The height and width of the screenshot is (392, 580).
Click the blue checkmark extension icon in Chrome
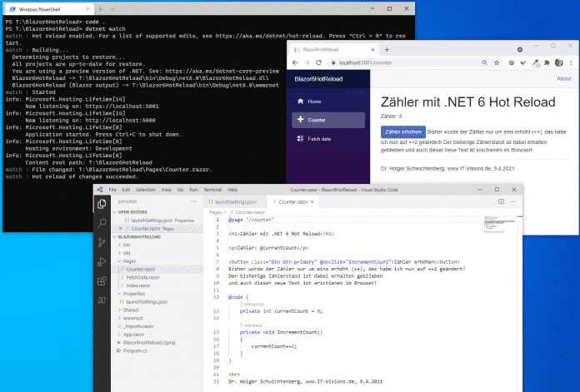522,62
